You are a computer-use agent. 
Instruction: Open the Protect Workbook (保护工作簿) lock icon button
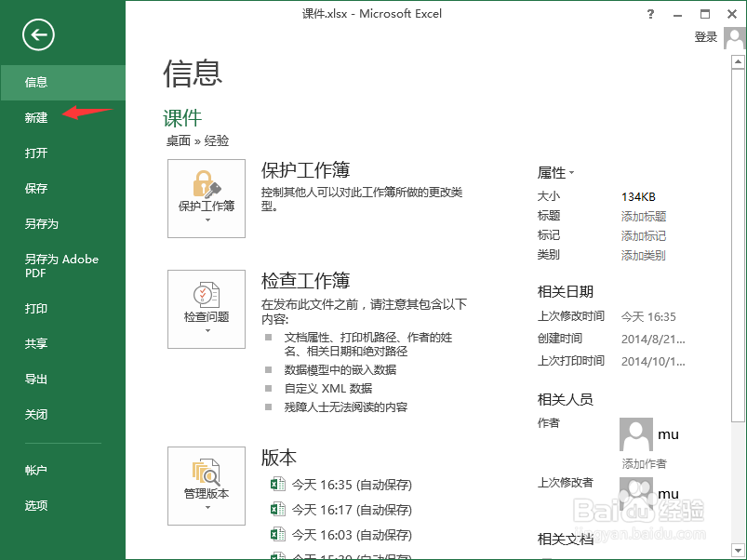pos(207,198)
